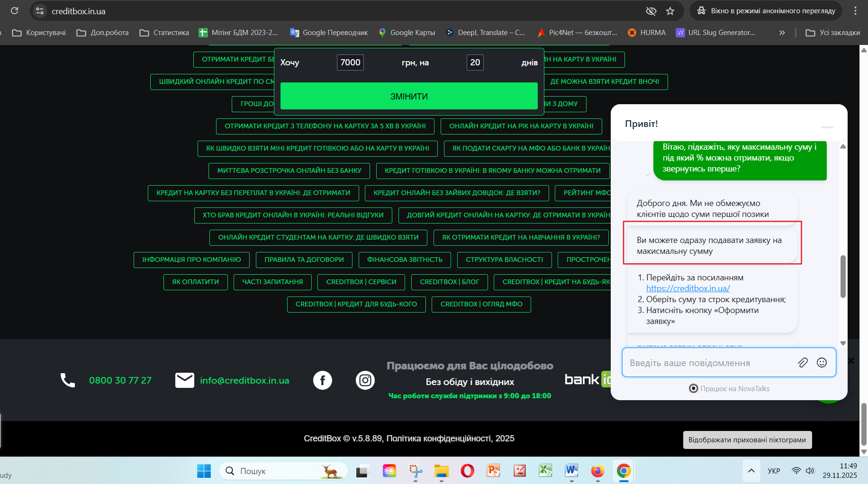868x484 pixels.
Task: Open tag ЯК ОПЛАТИТИ
Action: (196, 282)
